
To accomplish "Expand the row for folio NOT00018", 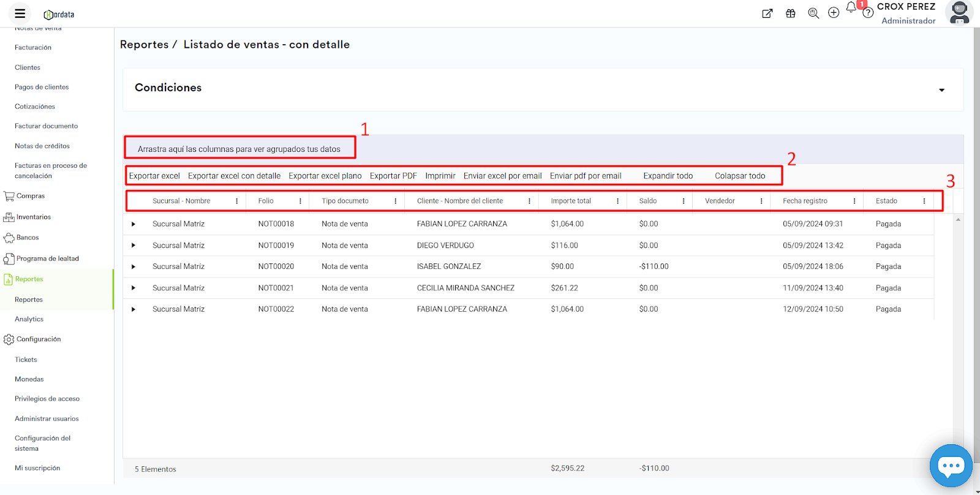I will 134,224.
